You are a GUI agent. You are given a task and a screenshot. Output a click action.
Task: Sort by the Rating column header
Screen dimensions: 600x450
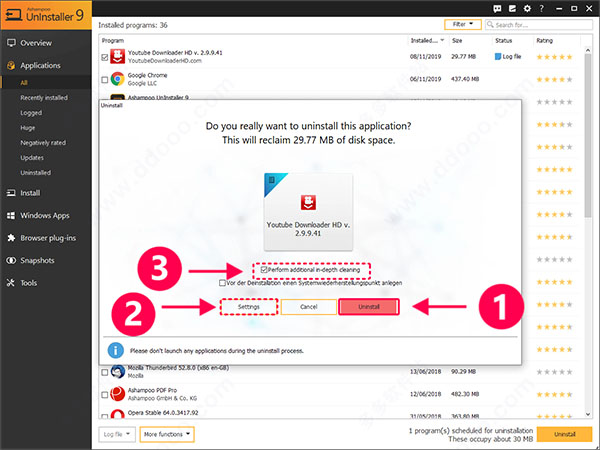coord(545,41)
